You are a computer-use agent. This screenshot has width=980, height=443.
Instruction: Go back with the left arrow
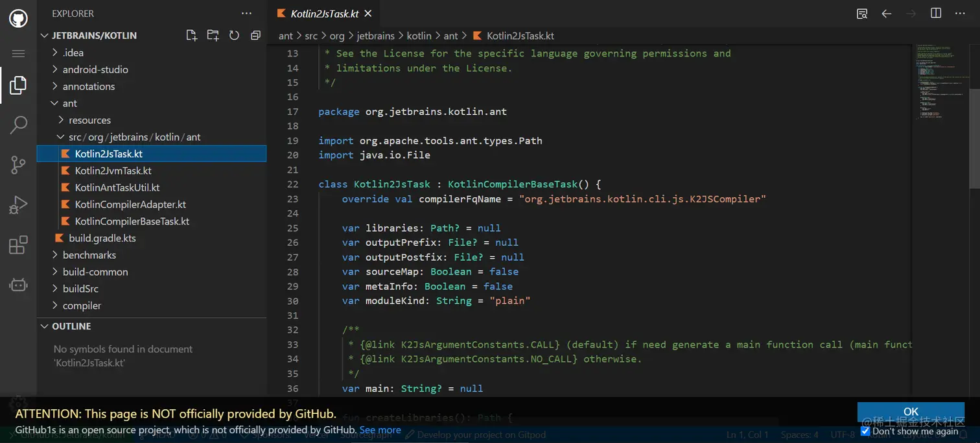(887, 14)
